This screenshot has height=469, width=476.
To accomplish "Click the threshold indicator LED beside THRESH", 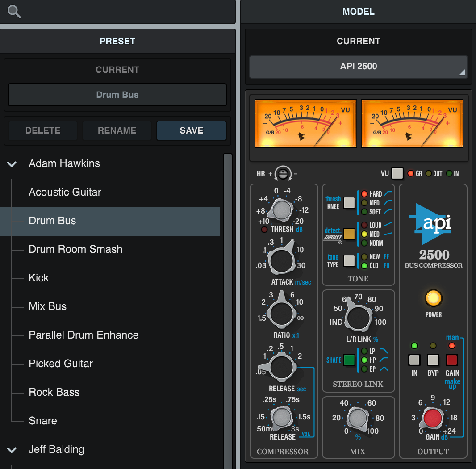I will point(264,230).
